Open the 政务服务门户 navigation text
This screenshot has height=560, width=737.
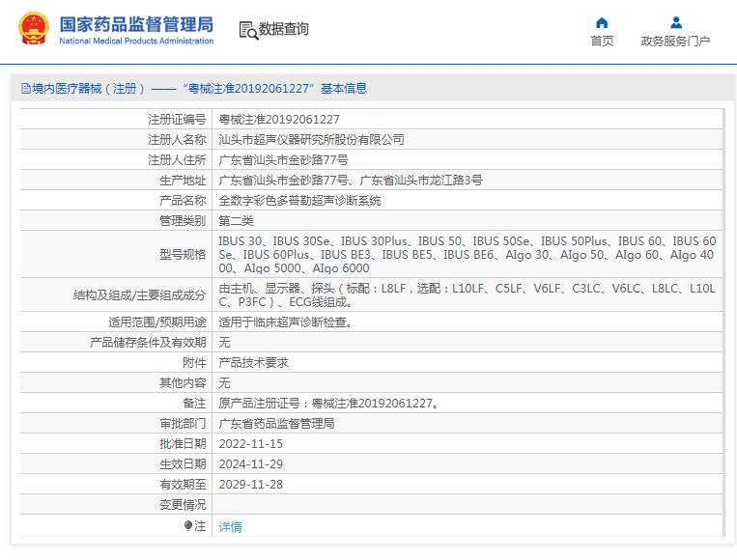pos(675,42)
